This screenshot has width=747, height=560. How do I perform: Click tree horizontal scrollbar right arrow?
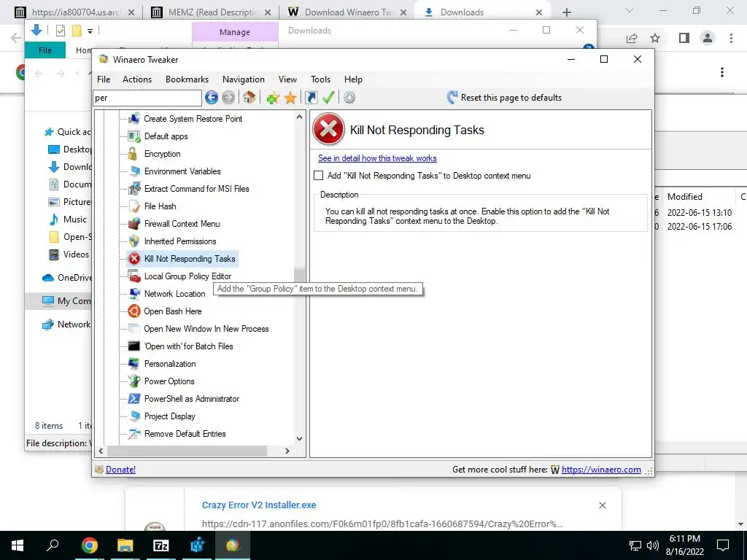(287, 451)
